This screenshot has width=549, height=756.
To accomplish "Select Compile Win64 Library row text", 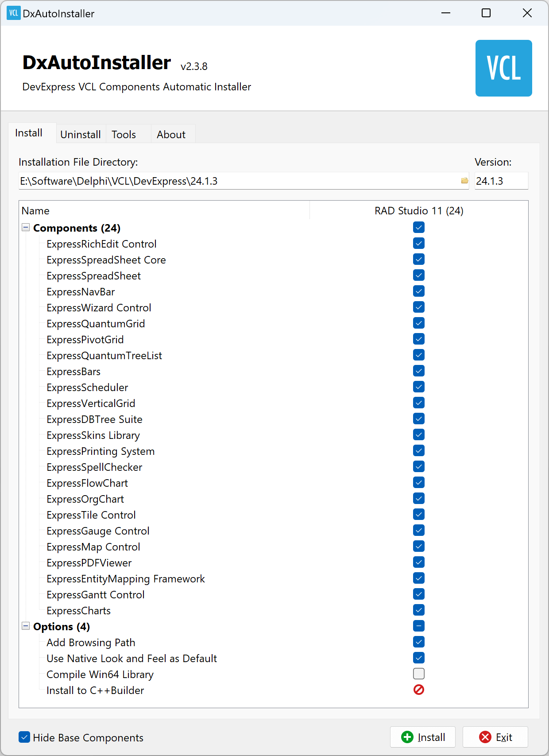I will (x=100, y=675).
